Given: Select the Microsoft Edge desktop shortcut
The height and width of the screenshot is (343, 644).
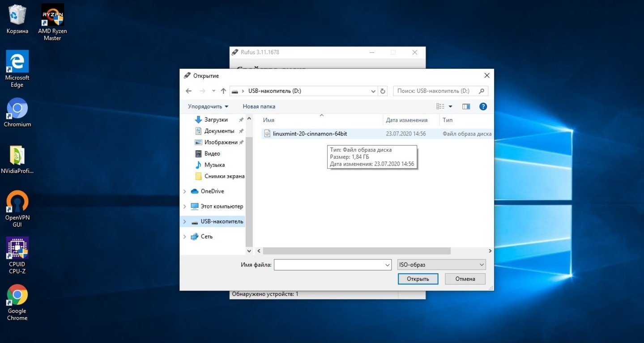Looking at the screenshot, I should [17, 68].
